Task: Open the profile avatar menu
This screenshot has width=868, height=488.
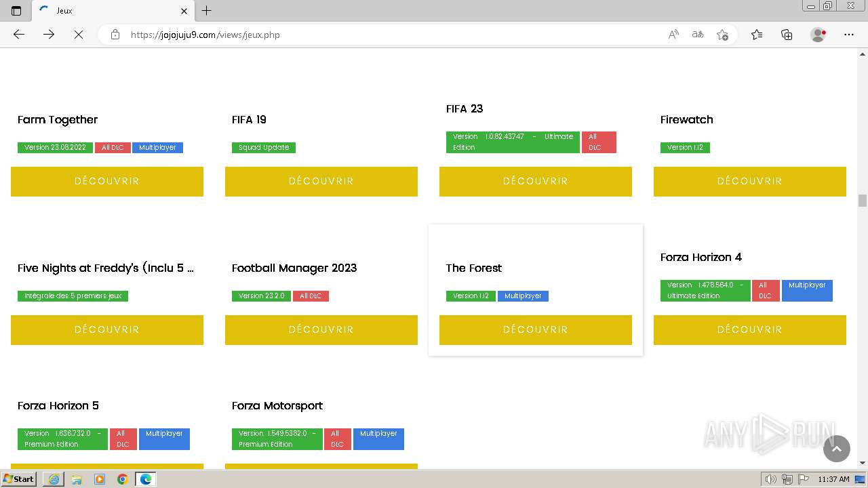Action: tap(818, 35)
